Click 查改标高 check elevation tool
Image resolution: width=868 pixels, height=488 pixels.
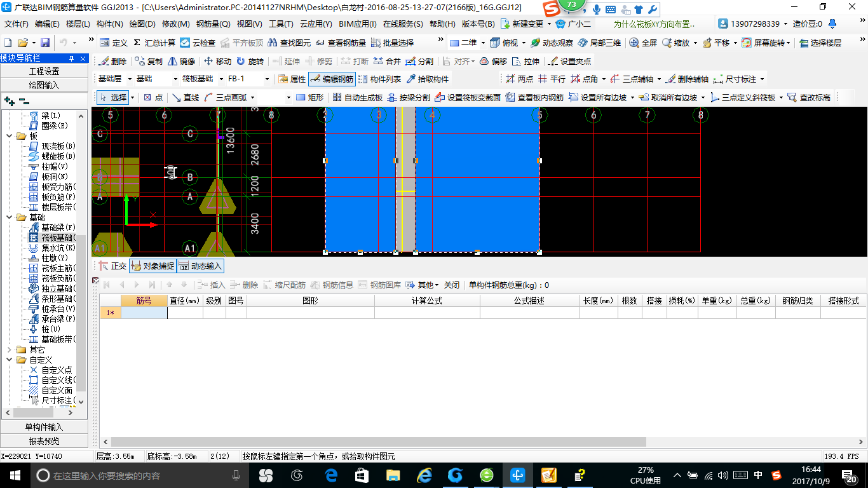[x=808, y=97]
